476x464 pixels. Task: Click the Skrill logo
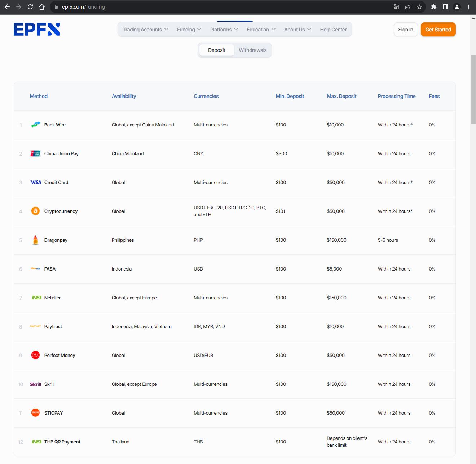(x=36, y=384)
